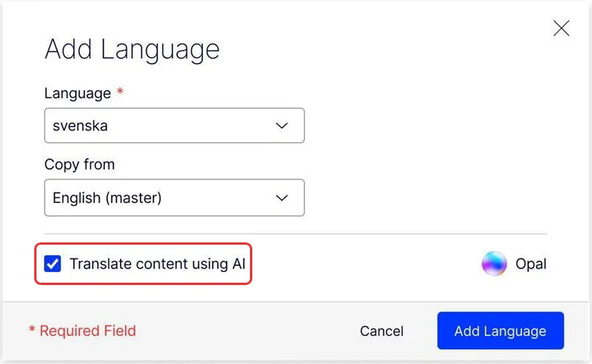This screenshot has width=592, height=364.
Task: Click the Translate content using AI label
Action: [x=157, y=264]
